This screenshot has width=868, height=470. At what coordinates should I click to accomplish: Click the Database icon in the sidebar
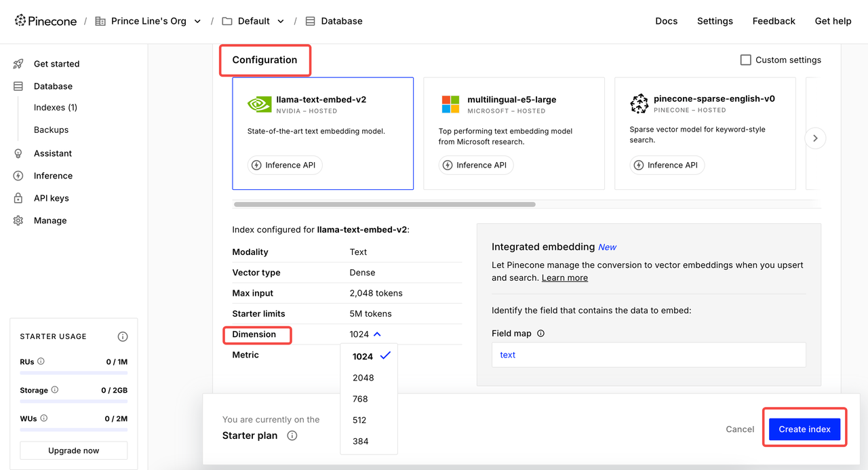[x=18, y=86]
